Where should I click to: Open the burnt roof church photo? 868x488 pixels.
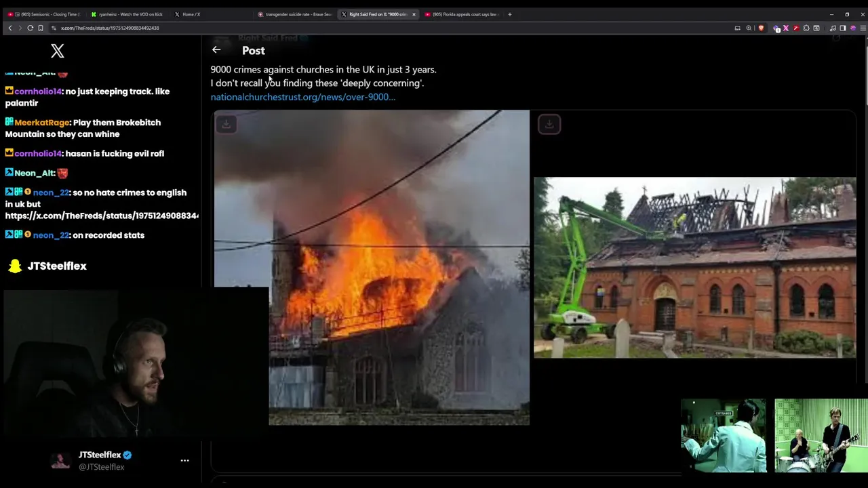694,267
